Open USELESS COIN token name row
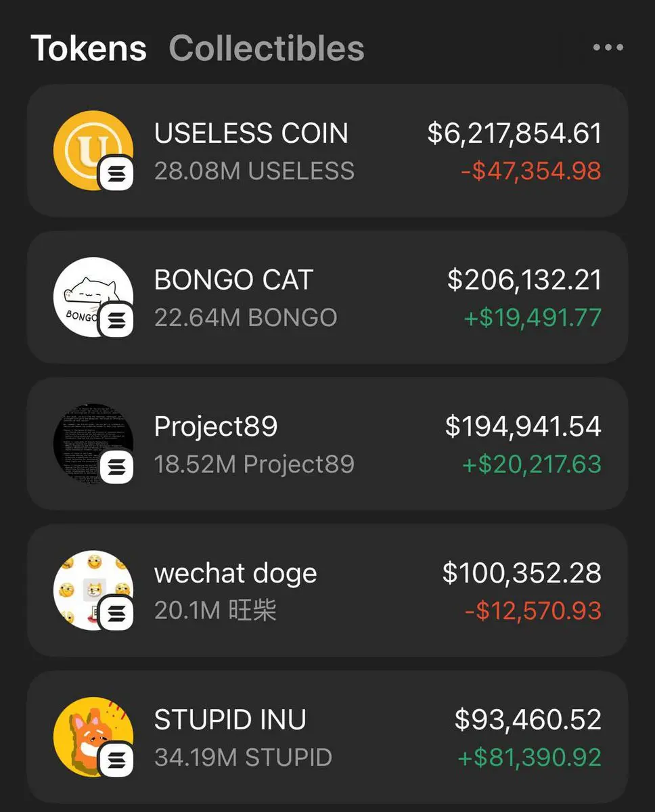Image resolution: width=655 pixels, height=812 pixels. 327,150
